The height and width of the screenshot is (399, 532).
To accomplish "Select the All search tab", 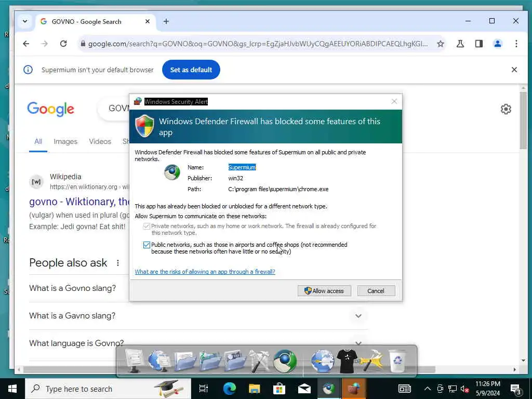I will [38, 141].
